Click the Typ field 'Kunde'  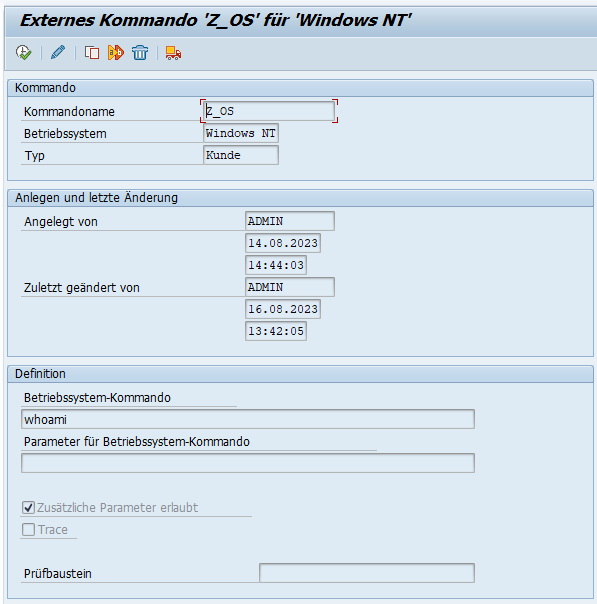(x=241, y=155)
